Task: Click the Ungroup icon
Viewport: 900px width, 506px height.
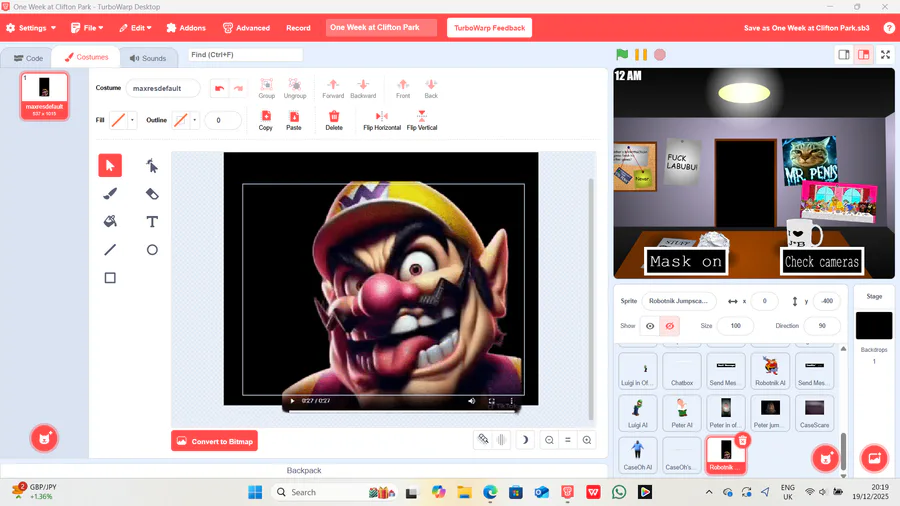Action: pos(295,88)
